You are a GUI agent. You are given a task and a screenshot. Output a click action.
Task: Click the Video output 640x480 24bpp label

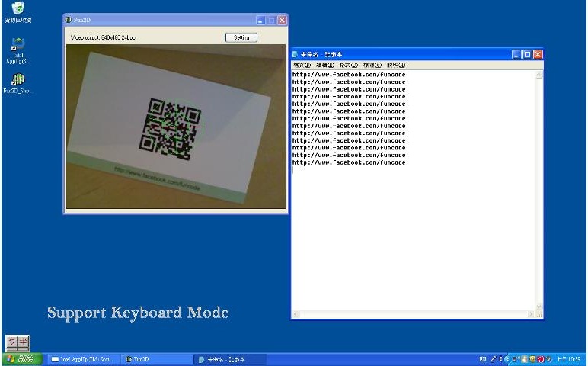[x=103, y=37]
